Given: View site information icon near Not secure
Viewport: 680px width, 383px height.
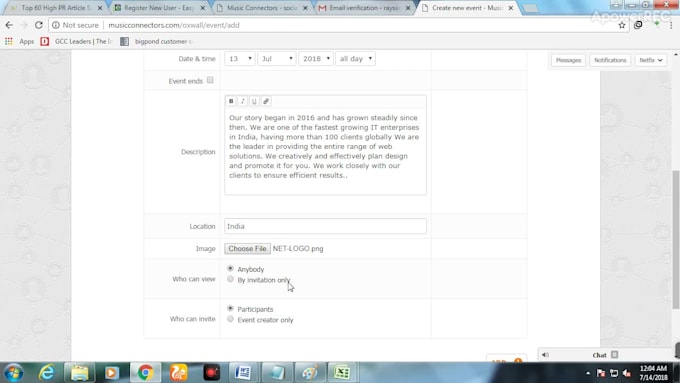Looking at the screenshot, I should point(56,25).
